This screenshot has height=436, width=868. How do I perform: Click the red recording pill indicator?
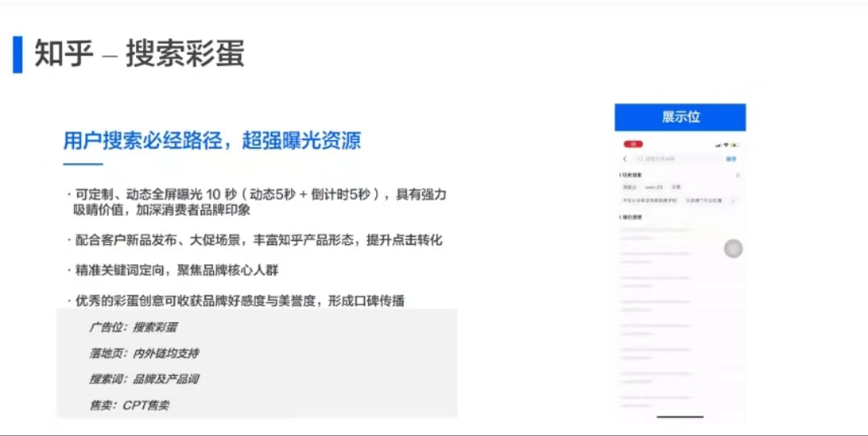[633, 145]
